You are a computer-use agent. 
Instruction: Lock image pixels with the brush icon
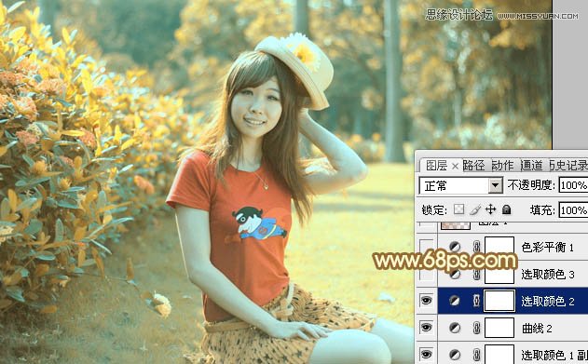click(x=475, y=209)
